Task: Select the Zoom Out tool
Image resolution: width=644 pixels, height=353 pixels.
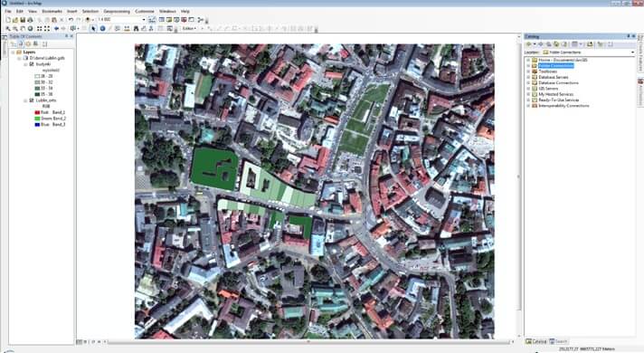Action: pyautogui.click(x=15, y=28)
